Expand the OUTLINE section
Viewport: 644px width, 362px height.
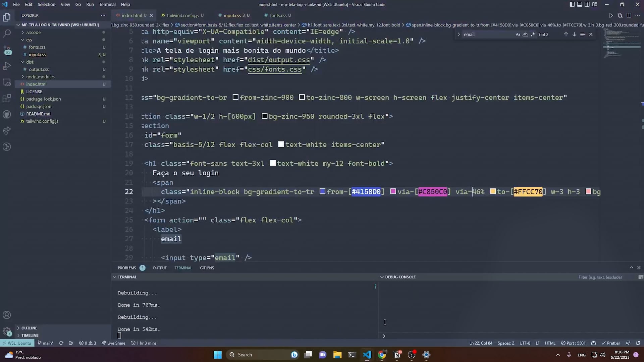click(x=29, y=328)
